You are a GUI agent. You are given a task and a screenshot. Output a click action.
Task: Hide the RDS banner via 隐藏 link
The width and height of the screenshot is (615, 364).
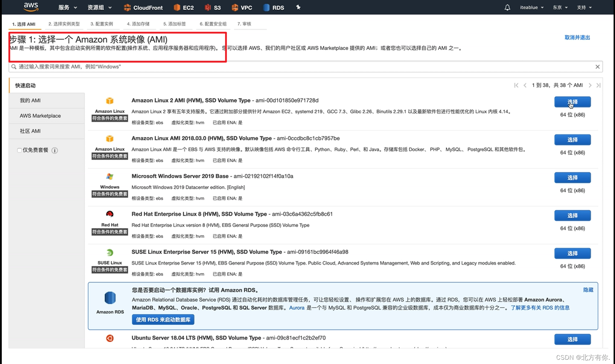coord(588,290)
